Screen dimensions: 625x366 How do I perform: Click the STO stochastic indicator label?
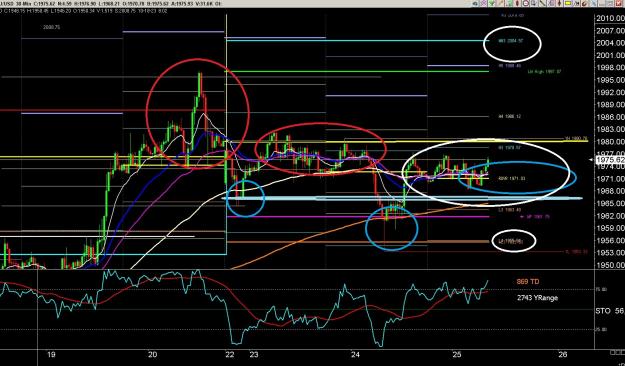[603, 311]
